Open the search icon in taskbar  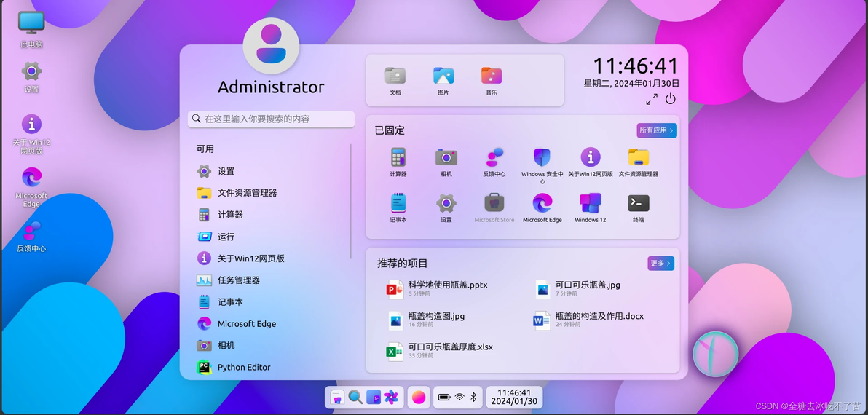(x=355, y=398)
